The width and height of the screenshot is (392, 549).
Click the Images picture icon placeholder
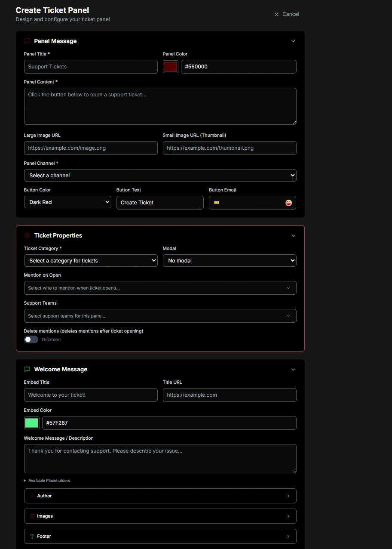[32, 516]
